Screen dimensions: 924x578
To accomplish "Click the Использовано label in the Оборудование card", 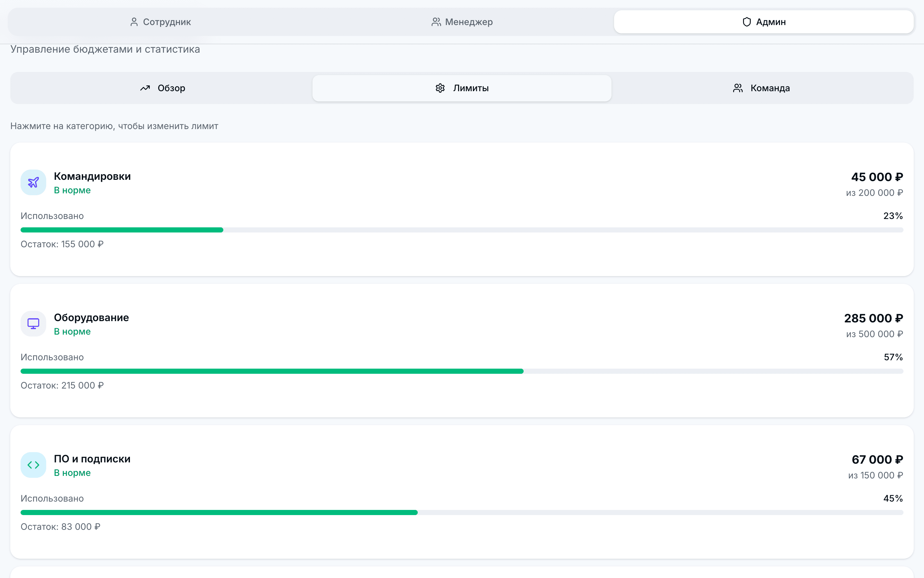I will click(52, 357).
